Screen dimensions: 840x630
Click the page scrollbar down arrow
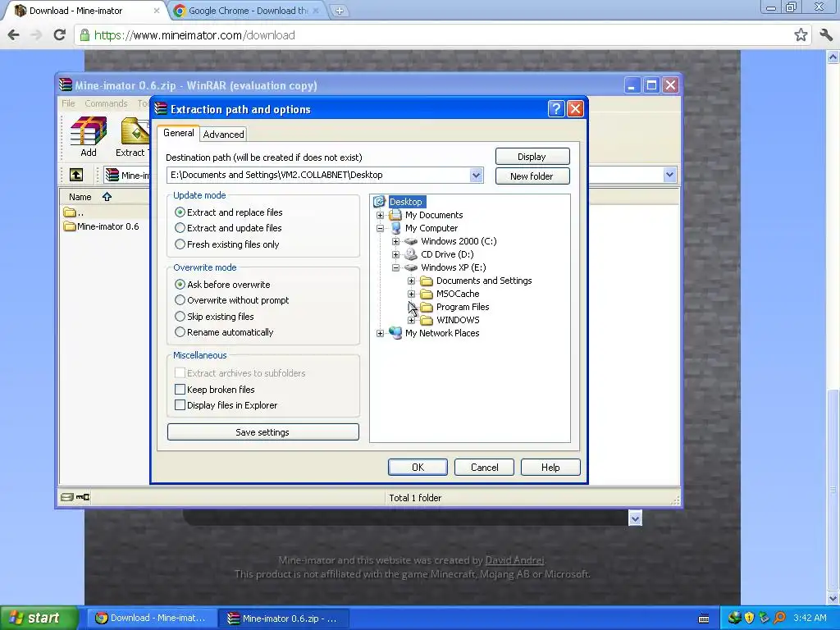click(833, 598)
